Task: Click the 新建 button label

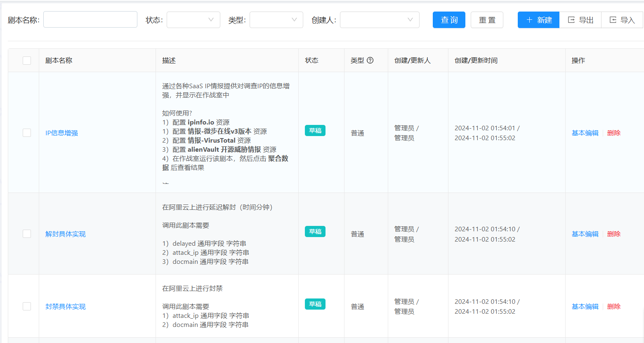Action: click(545, 20)
